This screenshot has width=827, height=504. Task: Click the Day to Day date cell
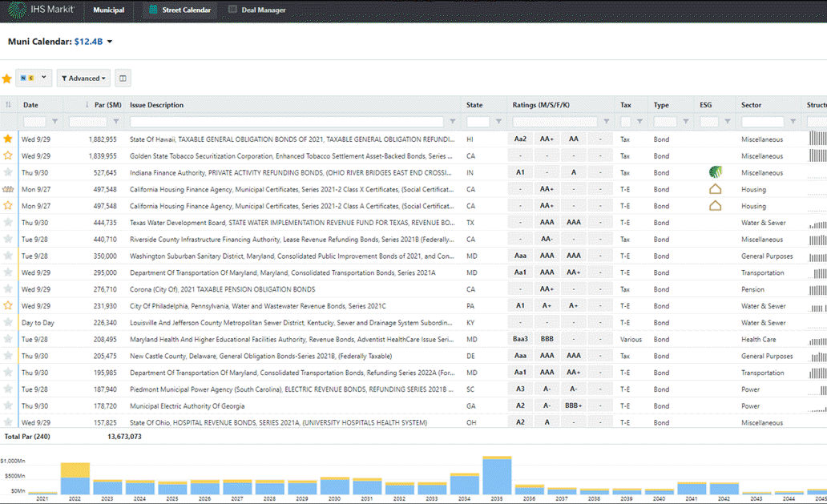[x=38, y=323]
